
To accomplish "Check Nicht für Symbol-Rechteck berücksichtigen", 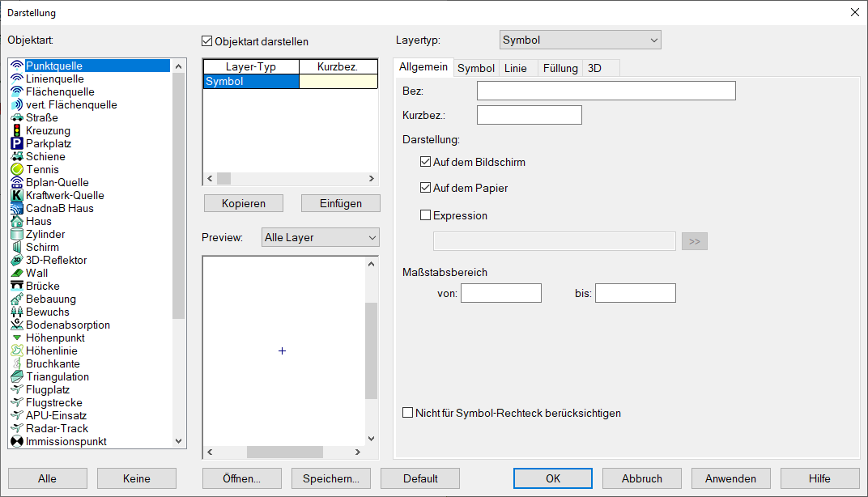I will click(x=407, y=413).
